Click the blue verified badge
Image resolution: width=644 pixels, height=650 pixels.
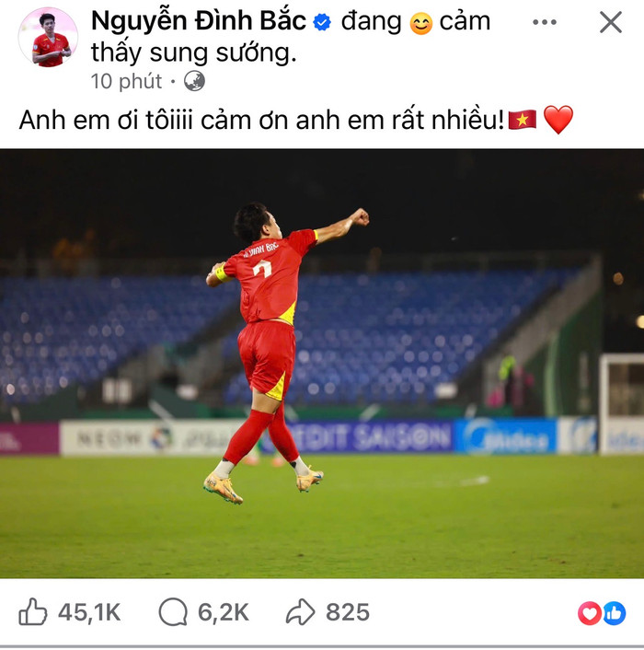point(322,22)
